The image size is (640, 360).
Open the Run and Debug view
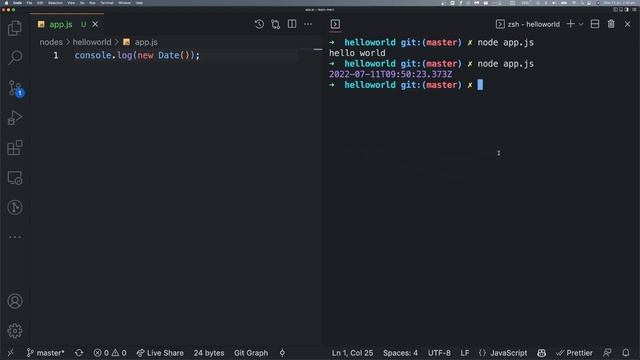coord(15,118)
